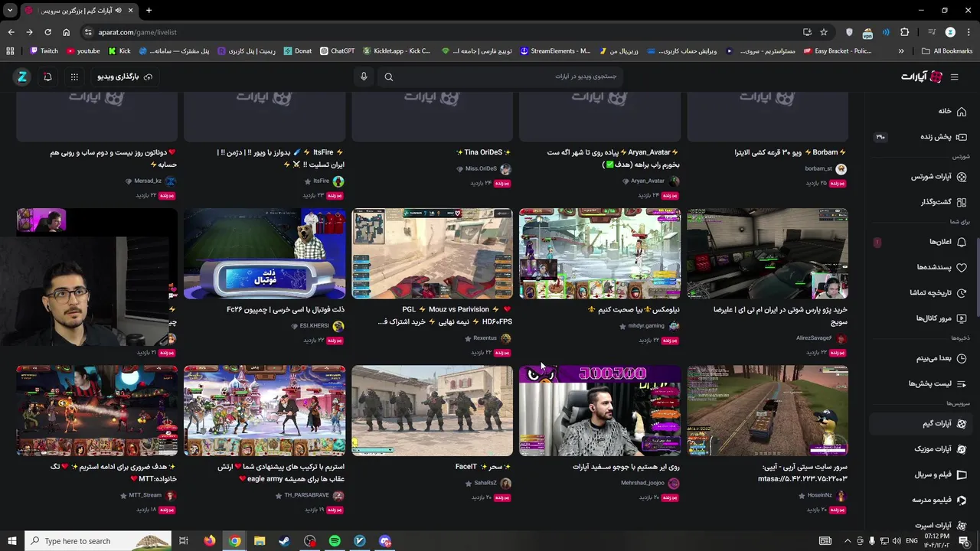Screen dimensions: 980x551
Task: Open a new browser tab
Action: point(149,11)
